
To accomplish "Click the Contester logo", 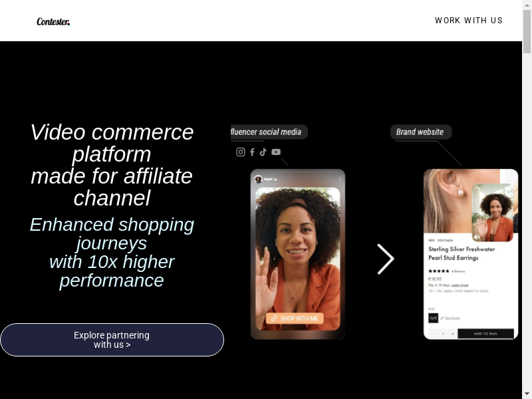I will (53, 22).
